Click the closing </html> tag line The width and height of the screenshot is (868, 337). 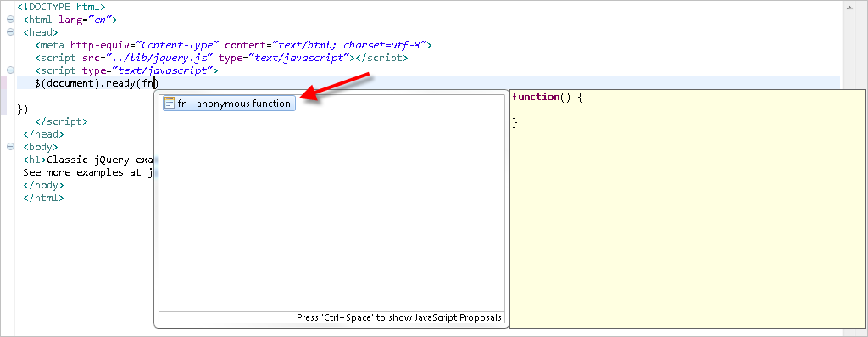point(43,198)
